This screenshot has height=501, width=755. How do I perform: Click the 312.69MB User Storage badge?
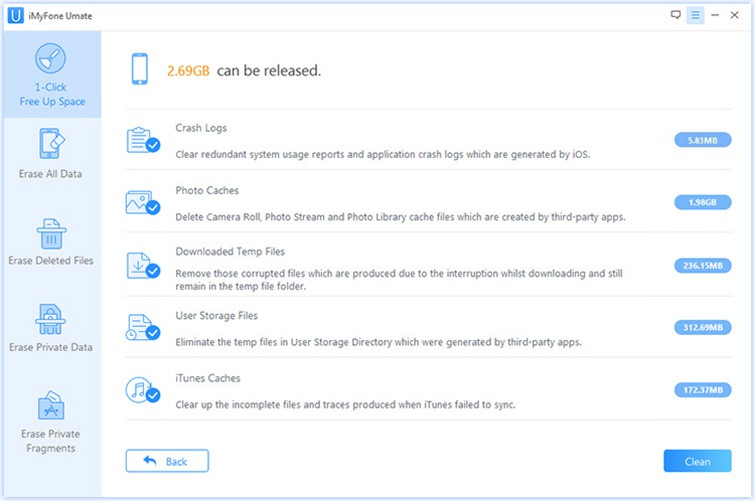coord(702,328)
